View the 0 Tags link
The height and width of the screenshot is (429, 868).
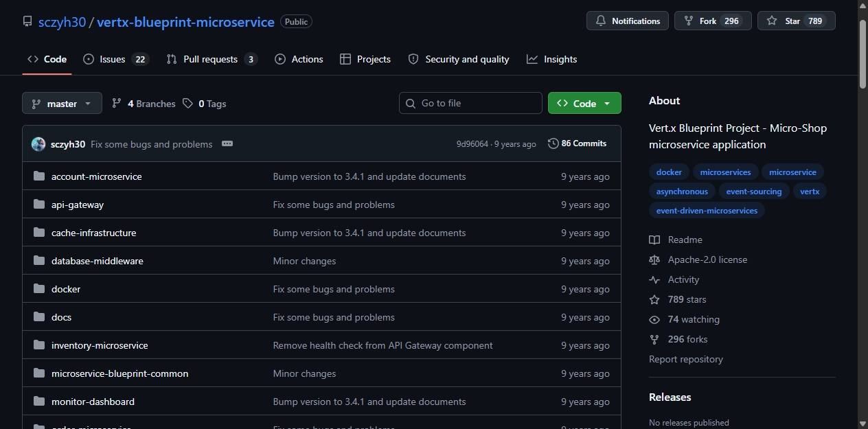pyautogui.click(x=205, y=104)
